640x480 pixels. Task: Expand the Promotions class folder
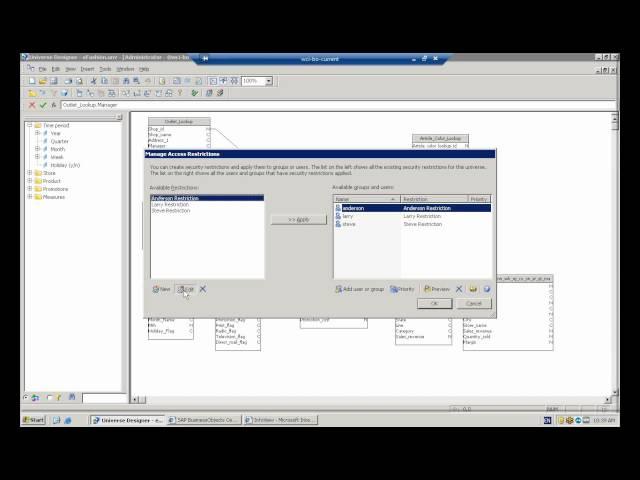30,189
